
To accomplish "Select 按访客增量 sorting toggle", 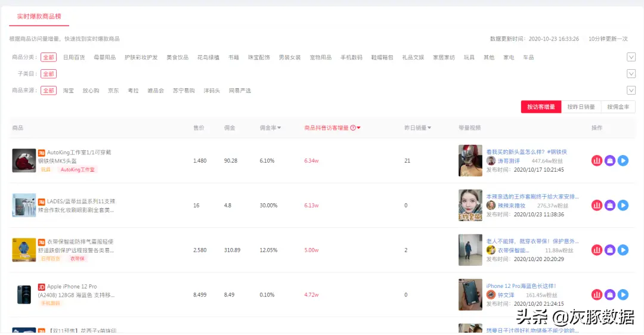I will click(x=541, y=107).
